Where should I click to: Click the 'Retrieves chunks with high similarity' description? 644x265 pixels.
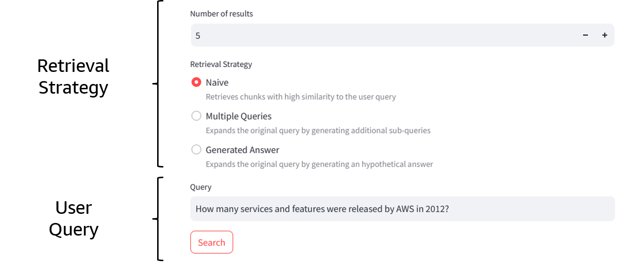[300, 97]
